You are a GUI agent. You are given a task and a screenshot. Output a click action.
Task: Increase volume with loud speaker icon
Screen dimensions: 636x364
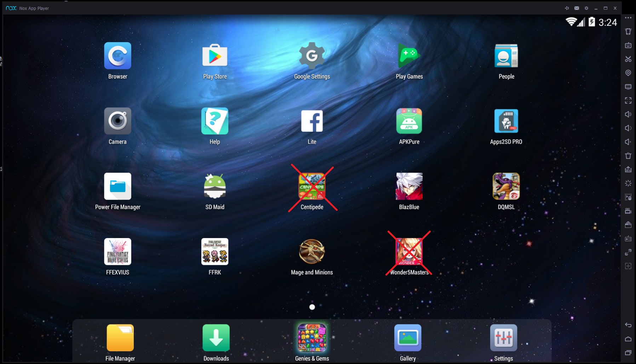[628, 114]
